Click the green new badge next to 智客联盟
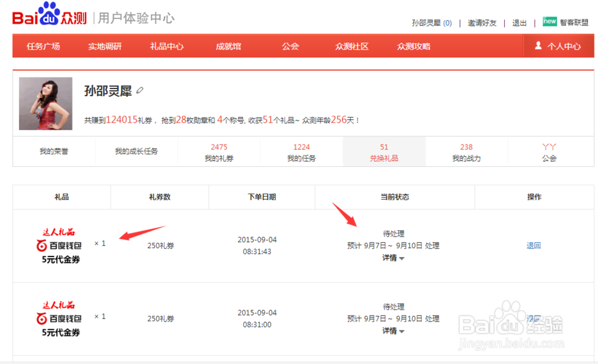The width and height of the screenshot is (598, 364). (x=550, y=22)
